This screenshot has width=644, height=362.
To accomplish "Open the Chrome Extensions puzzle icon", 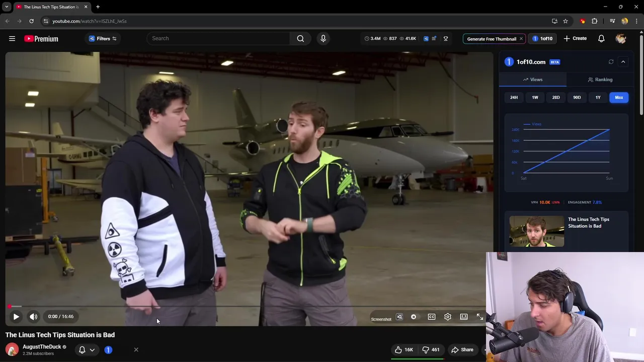I will click(x=595, y=21).
